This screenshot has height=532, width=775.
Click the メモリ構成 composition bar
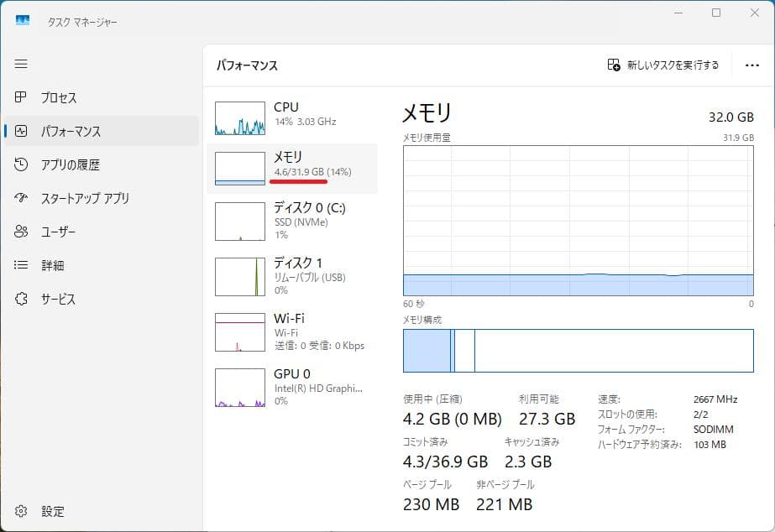pyautogui.click(x=578, y=352)
